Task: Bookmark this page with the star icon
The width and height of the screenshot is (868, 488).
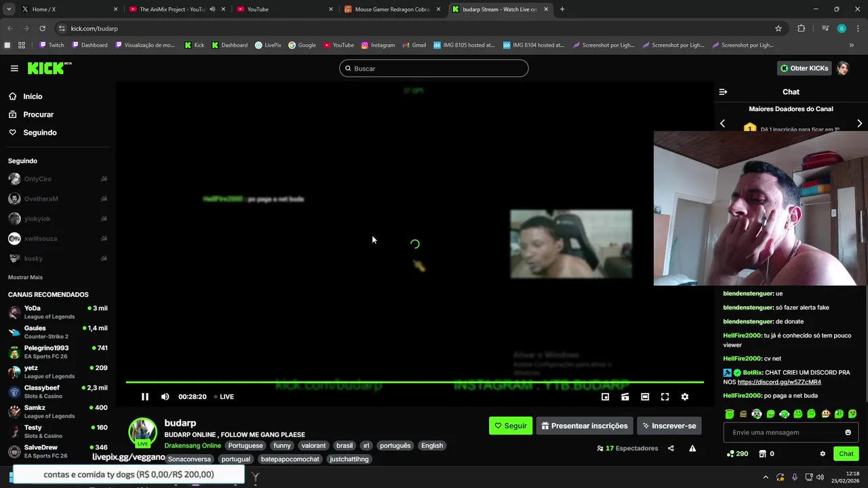Action: point(778,28)
